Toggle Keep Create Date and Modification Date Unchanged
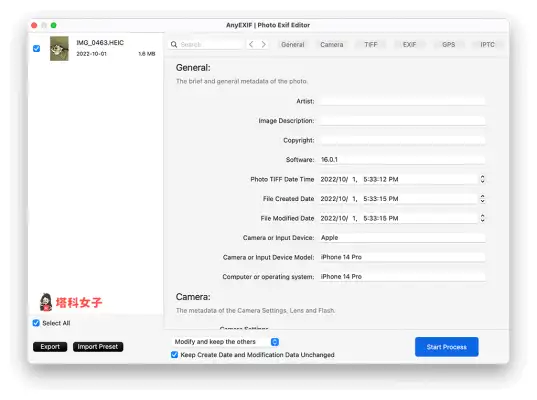 coord(174,354)
